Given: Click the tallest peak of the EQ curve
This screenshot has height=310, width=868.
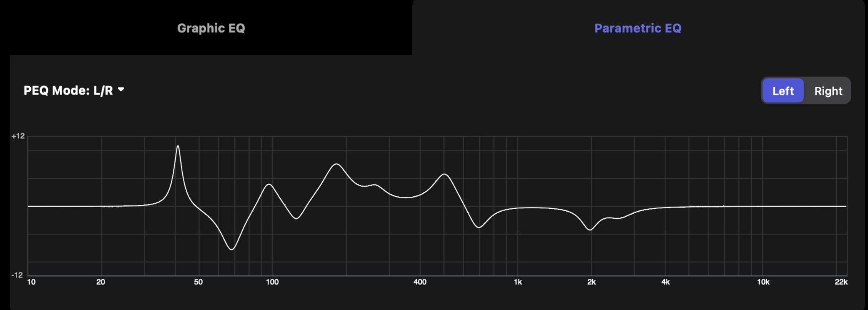Looking at the screenshot, I should [x=178, y=146].
